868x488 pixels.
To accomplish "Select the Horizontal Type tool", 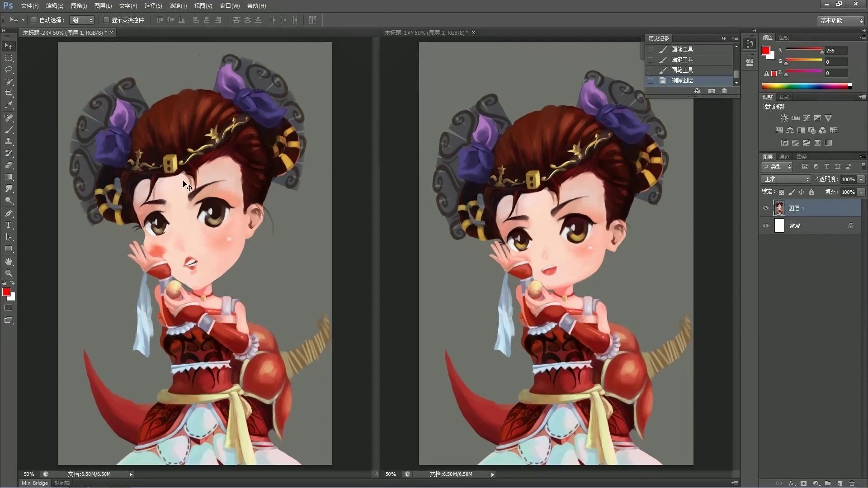I will [x=9, y=225].
